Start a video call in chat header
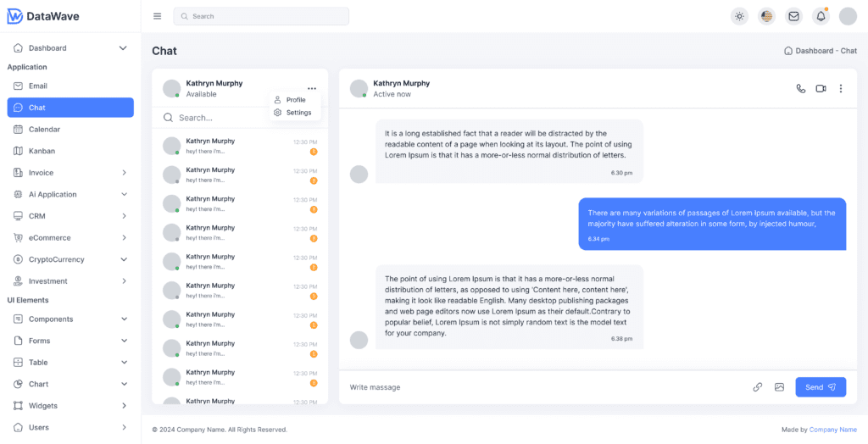This screenshot has width=868, height=444. 821,89
